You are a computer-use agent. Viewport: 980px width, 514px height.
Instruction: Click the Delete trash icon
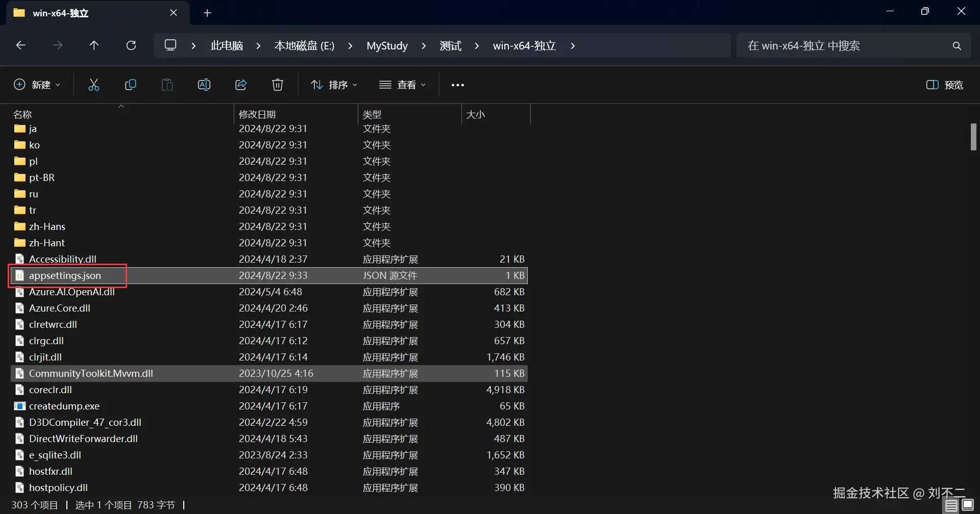click(278, 85)
